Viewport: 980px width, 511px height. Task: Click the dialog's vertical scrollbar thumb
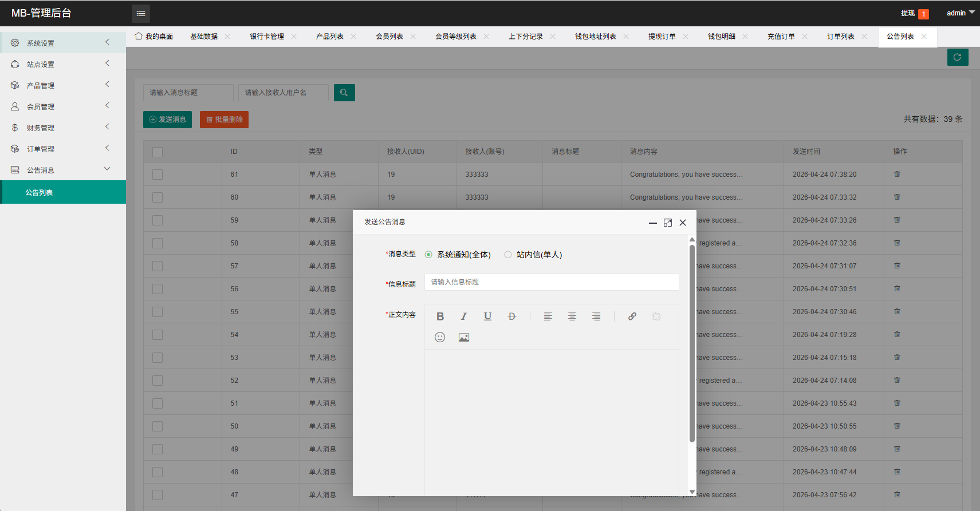click(x=692, y=343)
